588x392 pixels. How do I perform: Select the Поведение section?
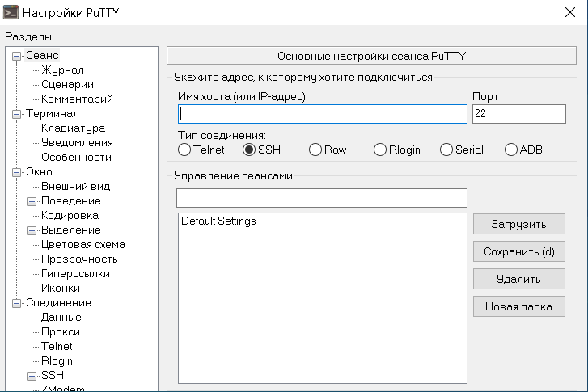(71, 201)
